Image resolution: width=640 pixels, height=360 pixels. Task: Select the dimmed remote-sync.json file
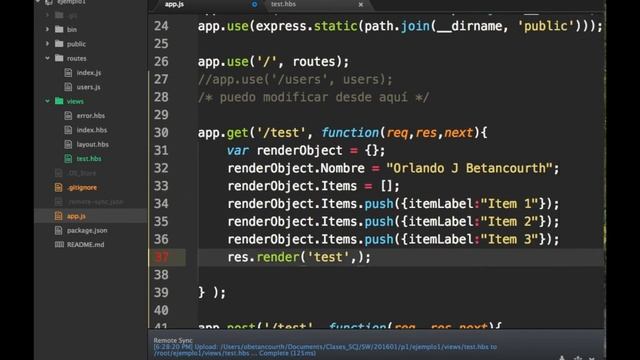pyautogui.click(x=95, y=202)
